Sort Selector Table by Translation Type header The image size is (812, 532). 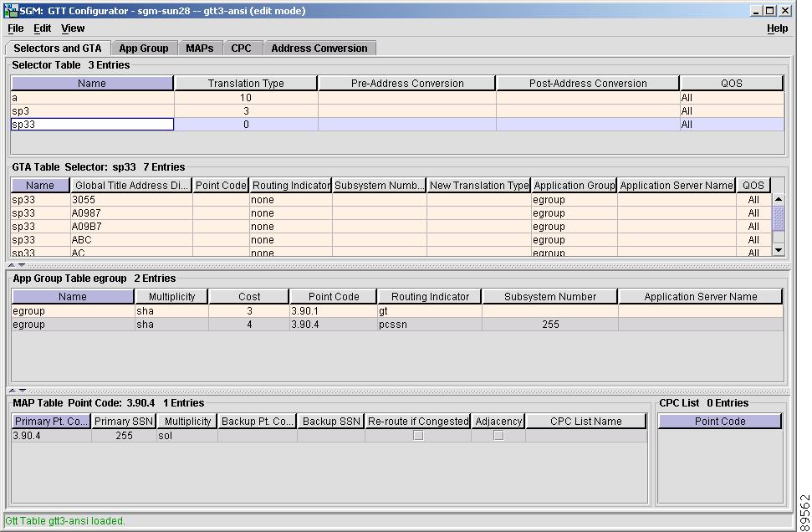[246, 84]
